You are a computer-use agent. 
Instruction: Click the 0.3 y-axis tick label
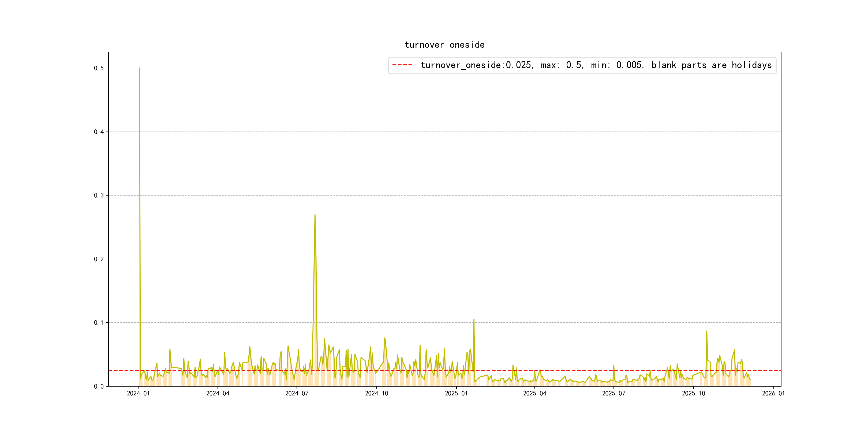[99, 196]
